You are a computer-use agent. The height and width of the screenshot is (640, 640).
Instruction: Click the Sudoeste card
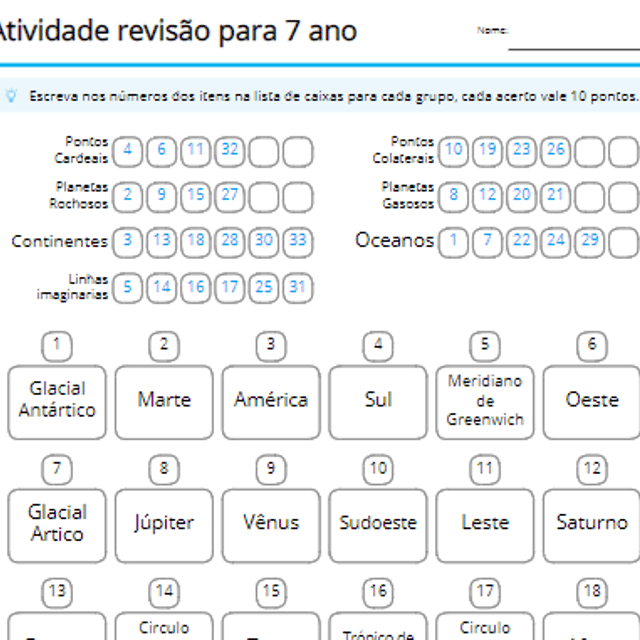[x=378, y=526]
